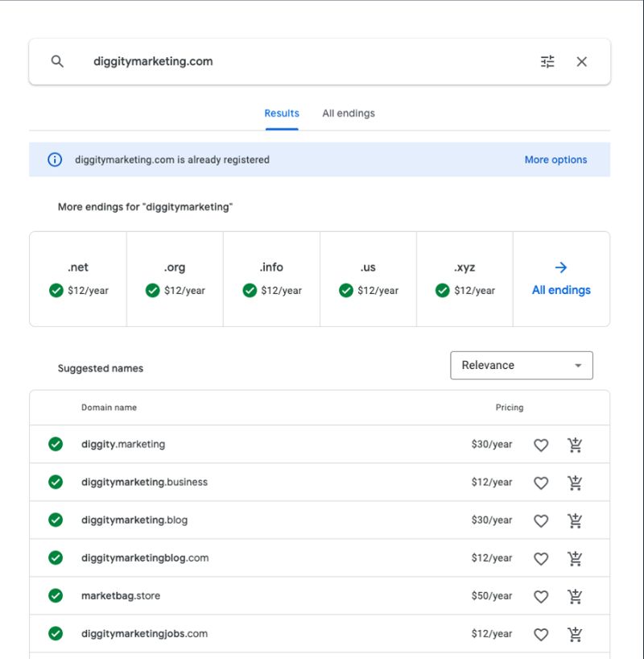Click the info icon in registered notice

coord(55,160)
